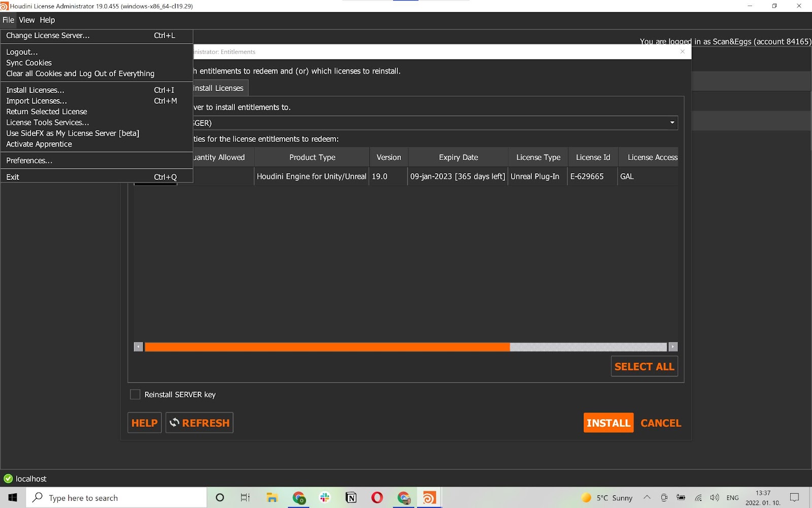Viewport: 812px width, 508px height.
Task: Close the Entitlements dialog with X
Action: click(683, 51)
